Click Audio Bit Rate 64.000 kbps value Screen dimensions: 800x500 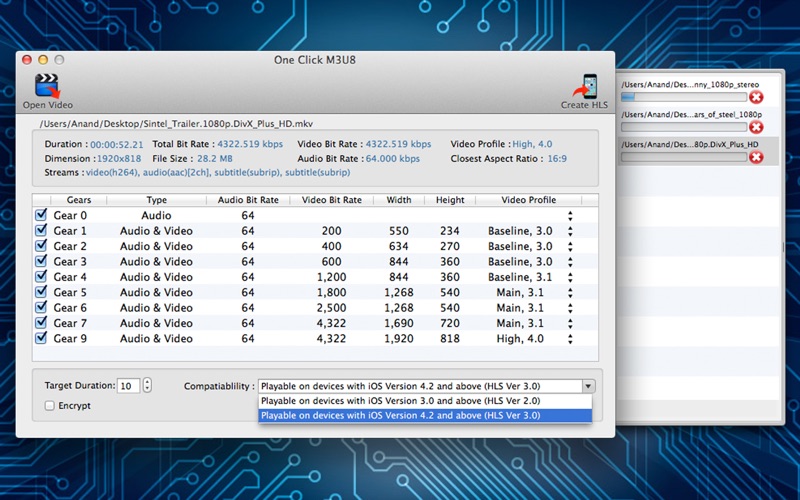point(393,159)
